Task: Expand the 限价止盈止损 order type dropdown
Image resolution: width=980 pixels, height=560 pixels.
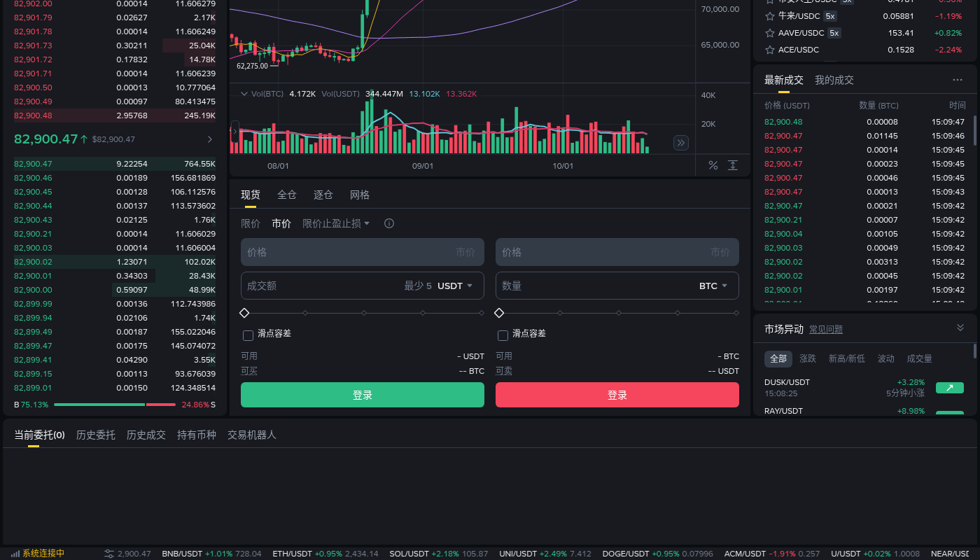Action: pyautogui.click(x=336, y=223)
